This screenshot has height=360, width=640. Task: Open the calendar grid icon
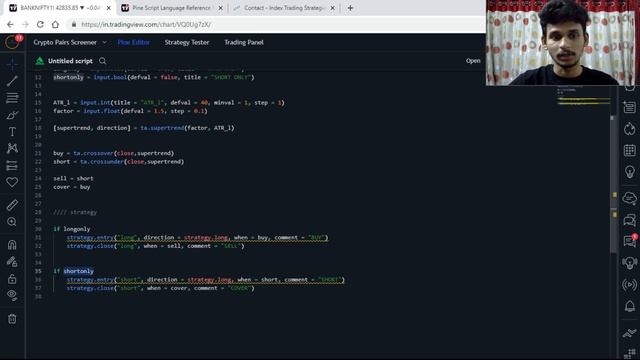click(629, 150)
